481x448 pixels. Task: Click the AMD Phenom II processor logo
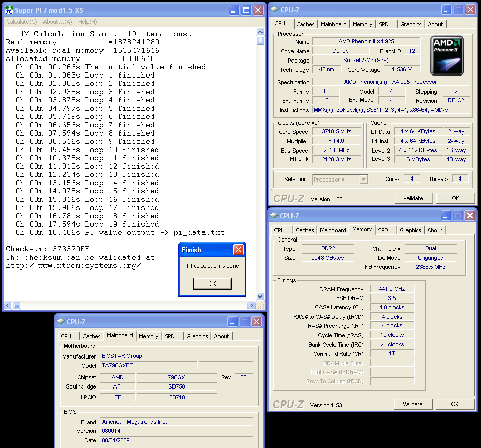point(447,55)
